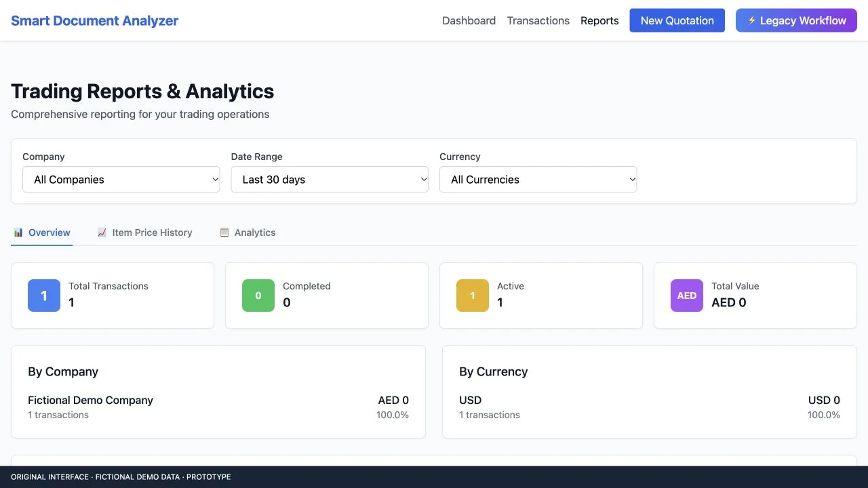This screenshot has width=868, height=488.
Task: Expand the Date Range dropdown
Action: [x=330, y=180]
